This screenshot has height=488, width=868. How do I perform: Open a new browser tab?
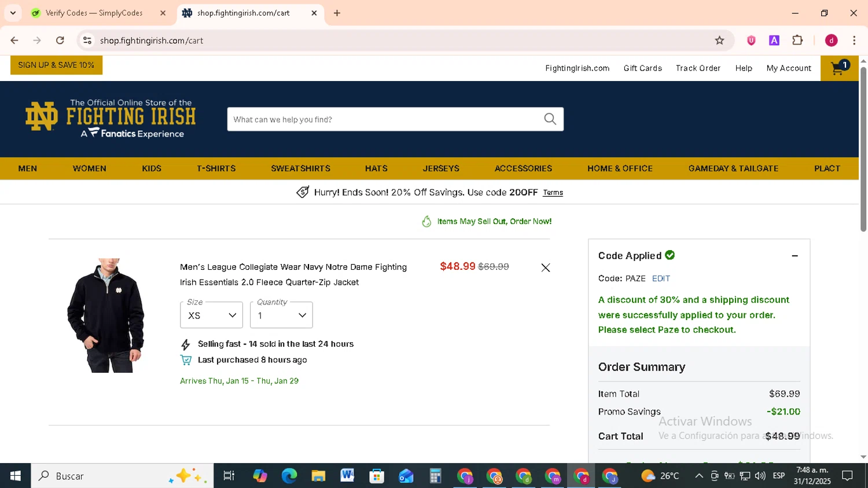[337, 13]
